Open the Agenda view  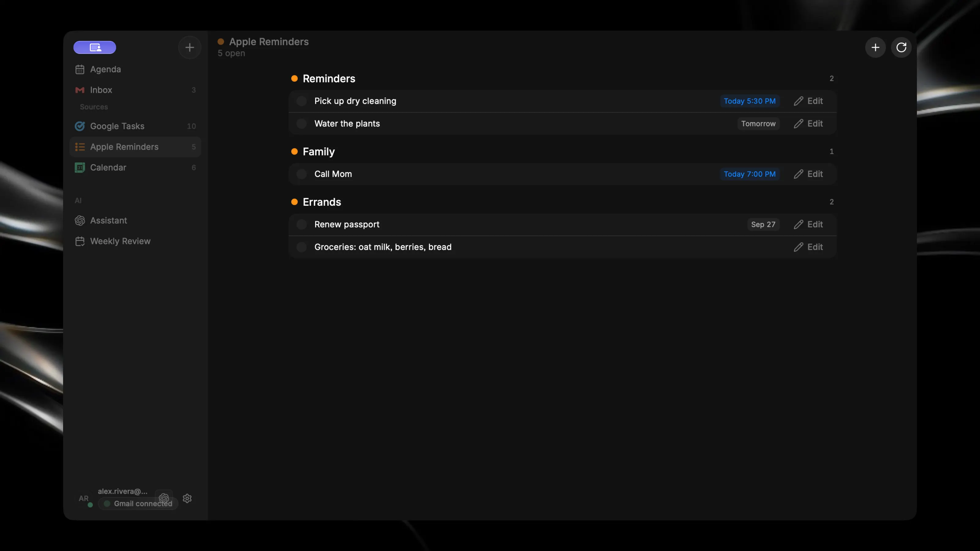point(135,69)
